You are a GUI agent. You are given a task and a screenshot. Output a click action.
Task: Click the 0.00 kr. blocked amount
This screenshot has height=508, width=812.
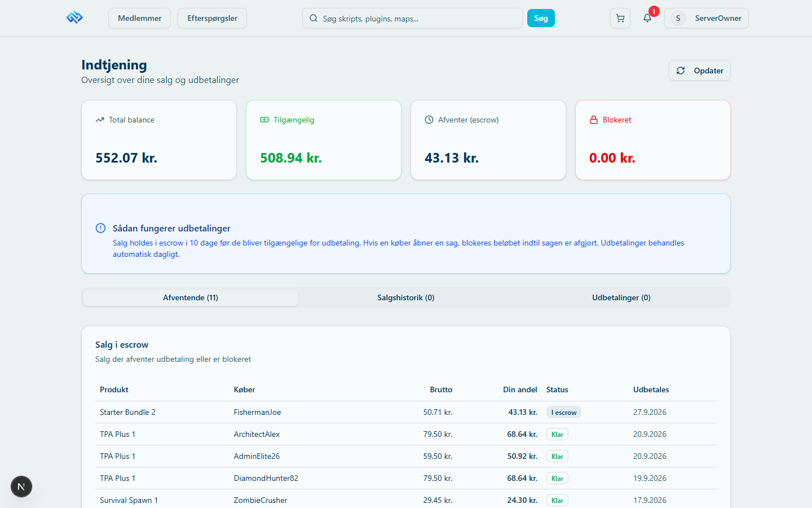(x=612, y=158)
